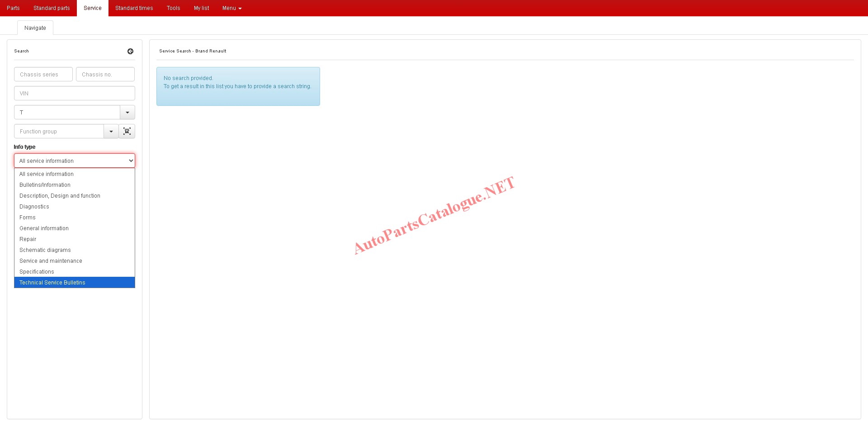The image size is (868, 431).
Task: Pick the Specifications option
Action: (37, 272)
